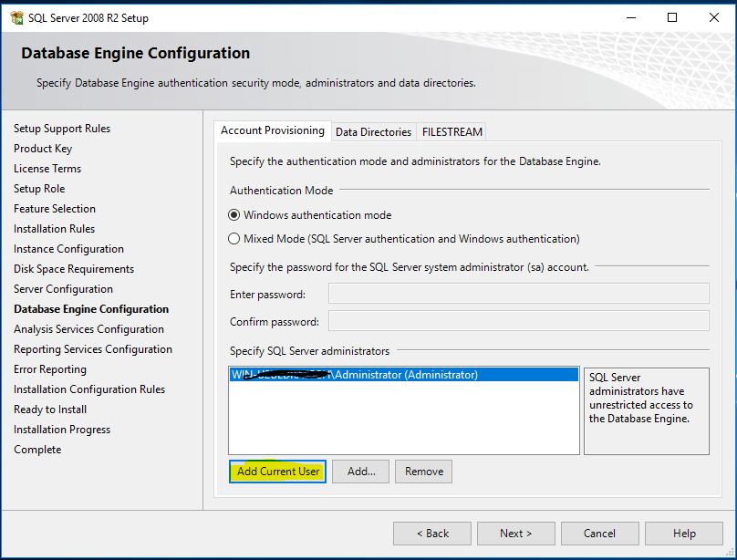Screen dimensions: 737x560
Task: Proceed with the Next button
Action: tap(516, 534)
